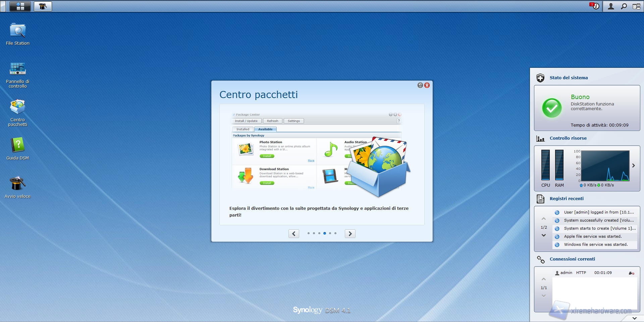The width and height of the screenshot is (644, 322).
Task: Show next page of Registri recenti logs
Action: [544, 235]
